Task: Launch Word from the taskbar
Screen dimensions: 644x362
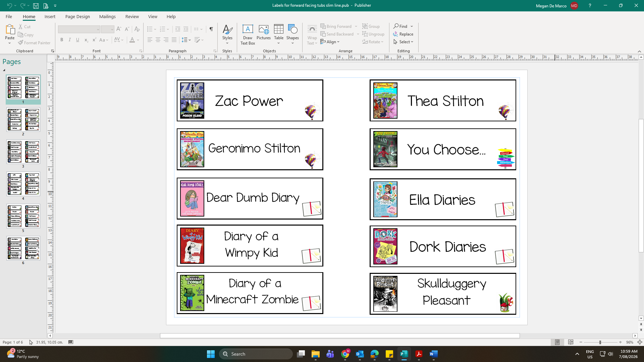Action: [433, 354]
